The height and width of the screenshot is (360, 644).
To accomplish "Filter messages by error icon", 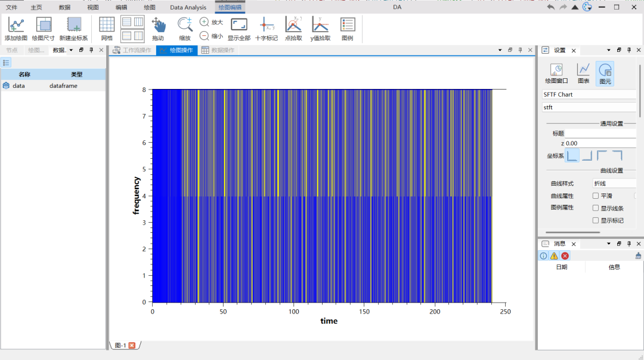I will 565,256.
